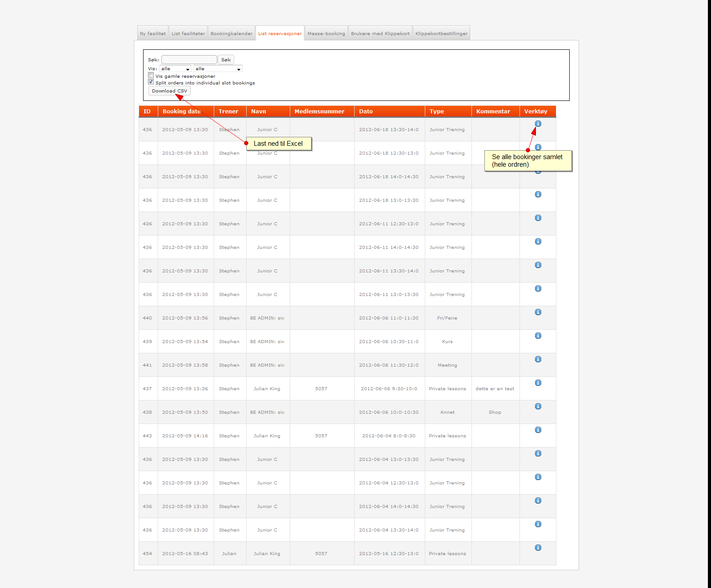Uncheck 'Split orders into individual slot bookings'
711x588 pixels.
tap(151, 82)
